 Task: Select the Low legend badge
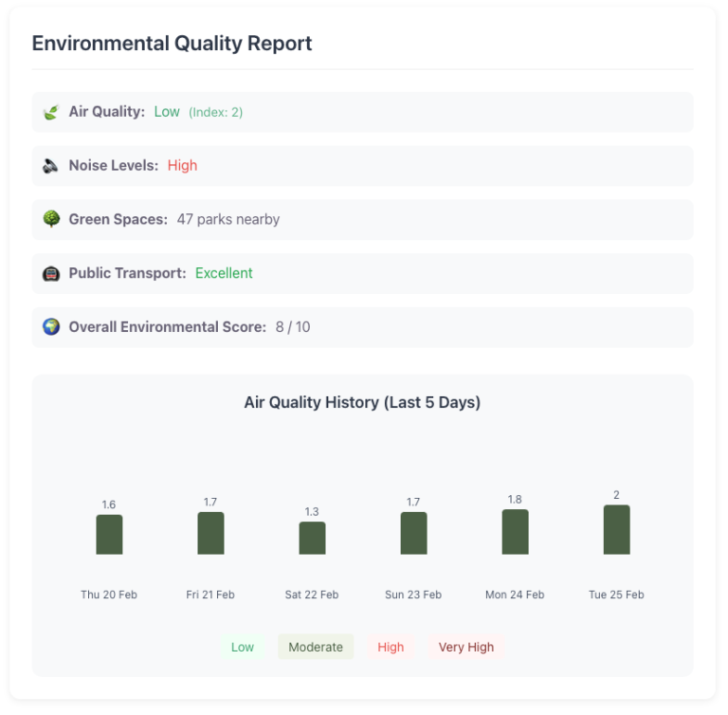tap(243, 647)
